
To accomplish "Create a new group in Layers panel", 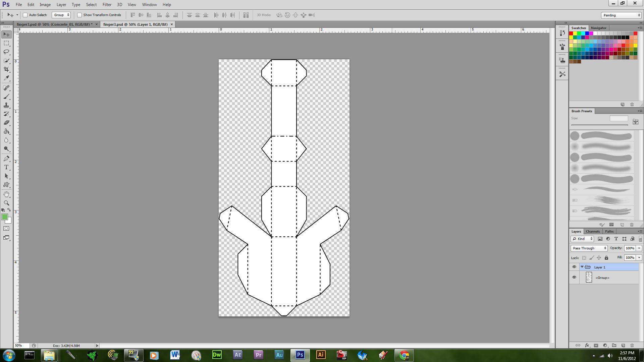I will (614, 345).
